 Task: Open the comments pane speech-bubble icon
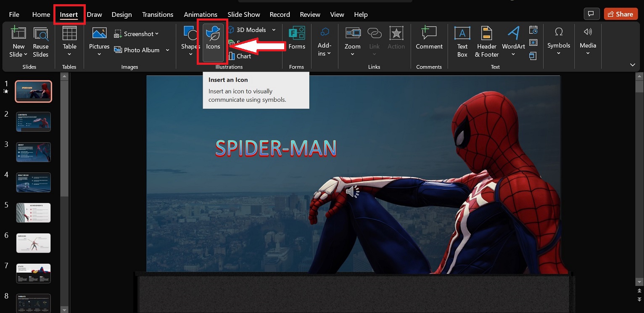[591, 14]
